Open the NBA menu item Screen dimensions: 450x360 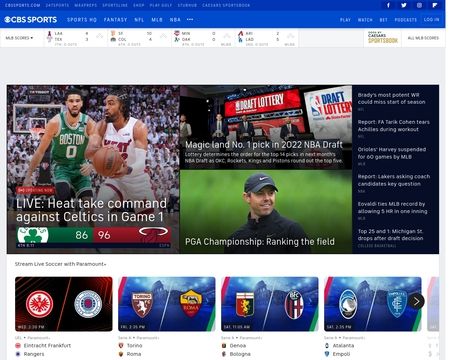tap(175, 20)
